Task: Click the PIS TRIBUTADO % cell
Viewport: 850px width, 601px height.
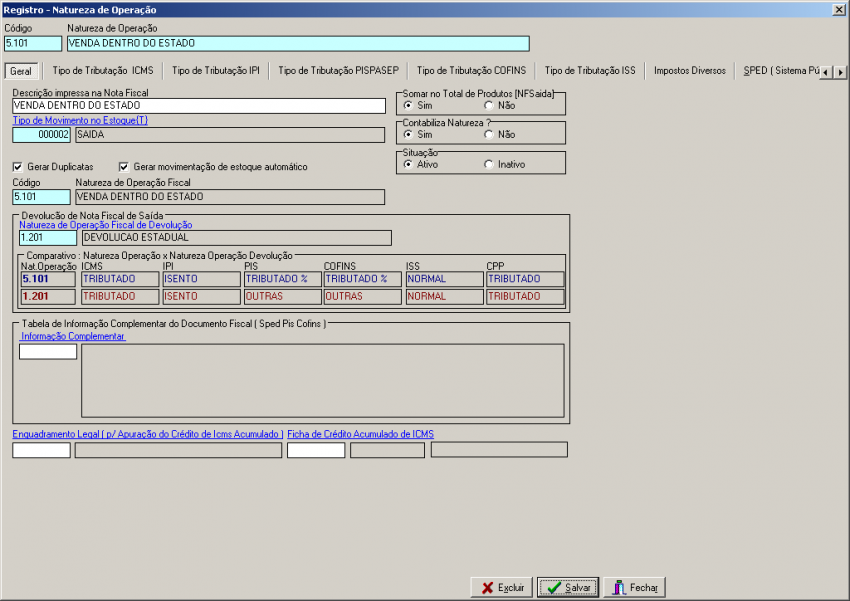Action: click(x=283, y=279)
